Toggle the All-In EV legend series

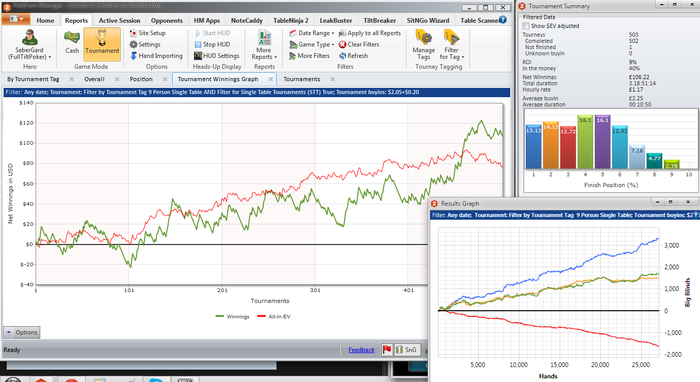[x=274, y=316]
